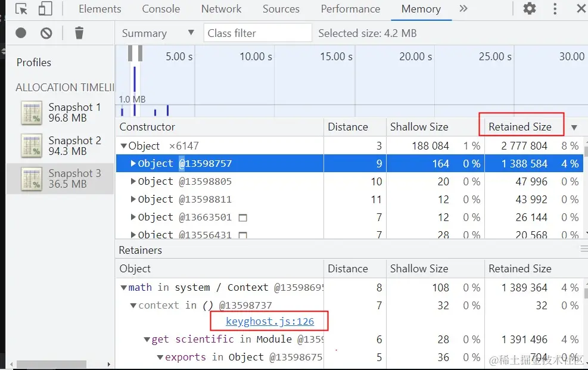This screenshot has height=370, width=588.
Task: Select Snapshot 3 36.5 MB profile
Action: pyautogui.click(x=60, y=179)
